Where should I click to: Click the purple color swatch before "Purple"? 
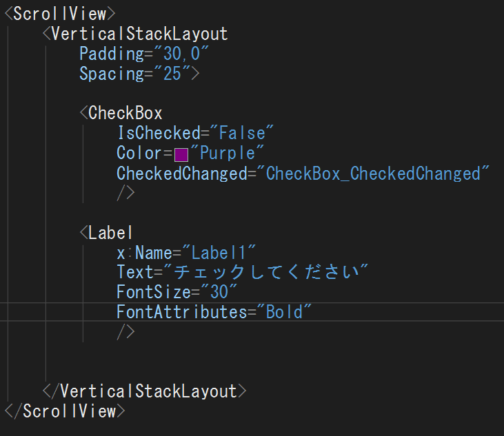coord(181,154)
